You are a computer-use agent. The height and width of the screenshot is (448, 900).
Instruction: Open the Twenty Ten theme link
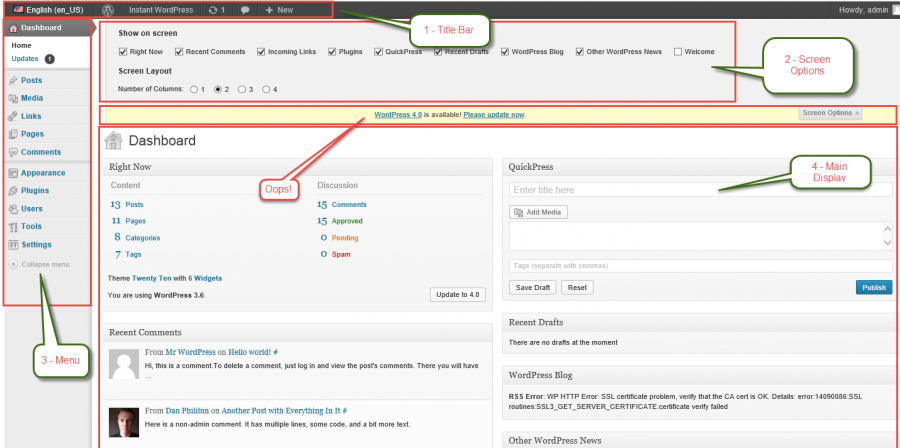152,278
